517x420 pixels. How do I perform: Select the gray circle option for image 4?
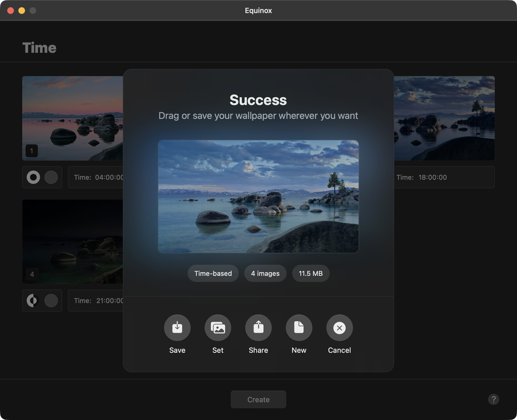click(51, 301)
